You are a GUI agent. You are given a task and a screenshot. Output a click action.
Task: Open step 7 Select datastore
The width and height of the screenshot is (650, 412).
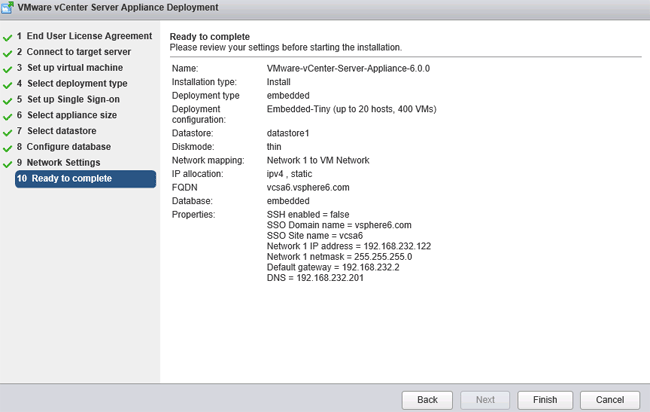(x=57, y=131)
